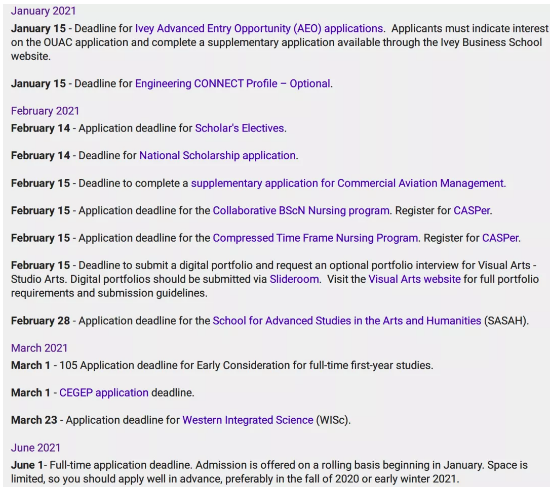
Task: Open Ivey Advanced Entry Opportunity (AEO) applications link
Action: (259, 29)
